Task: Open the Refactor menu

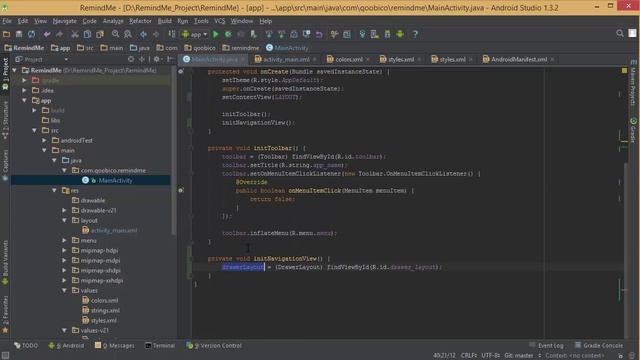Action: [x=140, y=21]
